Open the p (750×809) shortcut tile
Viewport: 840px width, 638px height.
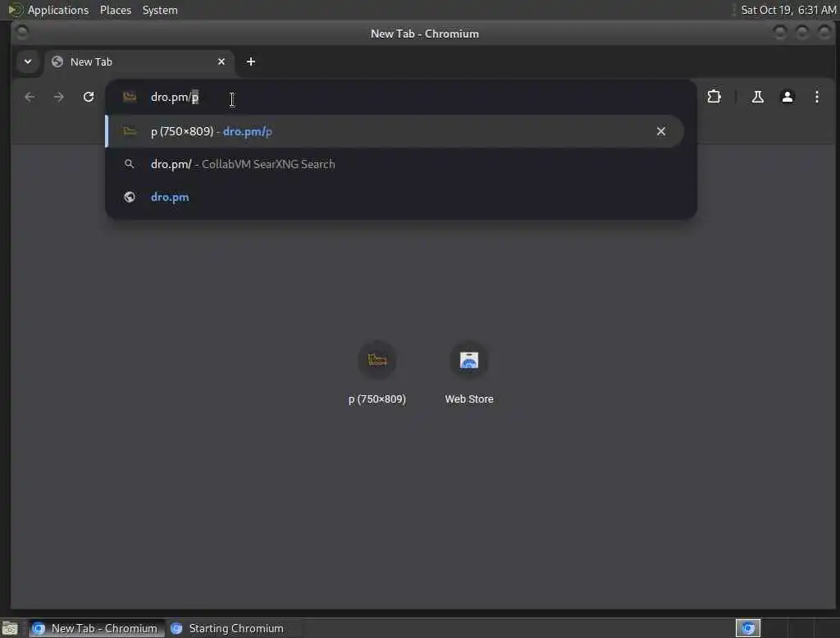click(x=377, y=372)
